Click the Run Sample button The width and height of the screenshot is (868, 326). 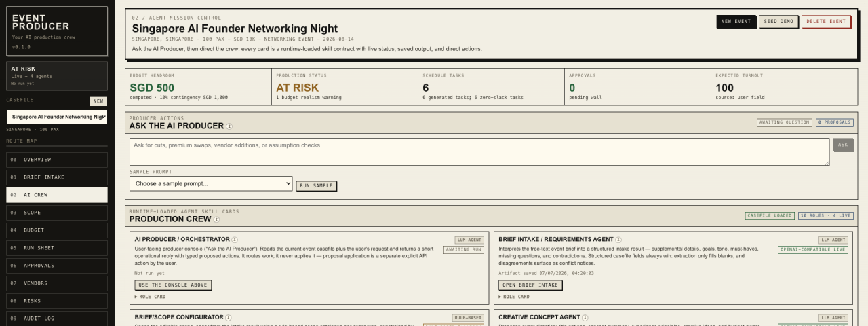317,186
